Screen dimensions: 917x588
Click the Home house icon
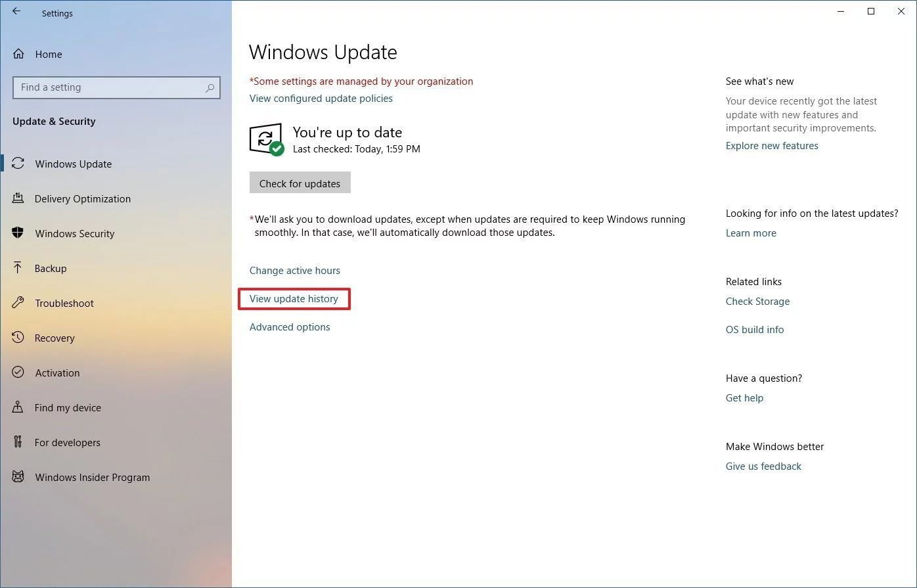pos(18,54)
